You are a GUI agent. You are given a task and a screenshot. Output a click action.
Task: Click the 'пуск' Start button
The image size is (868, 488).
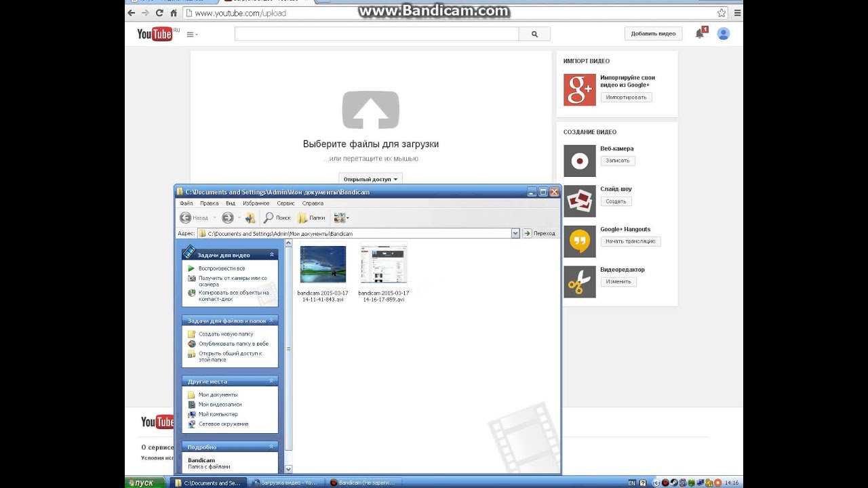[145, 483]
